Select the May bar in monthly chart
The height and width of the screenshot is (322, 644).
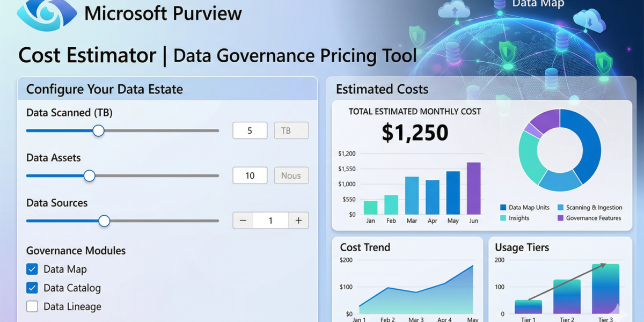point(453,193)
